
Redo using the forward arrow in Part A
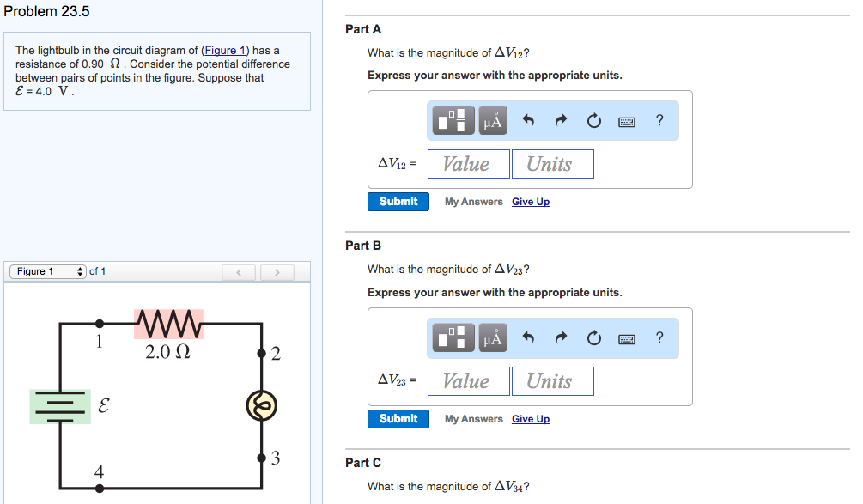click(560, 120)
